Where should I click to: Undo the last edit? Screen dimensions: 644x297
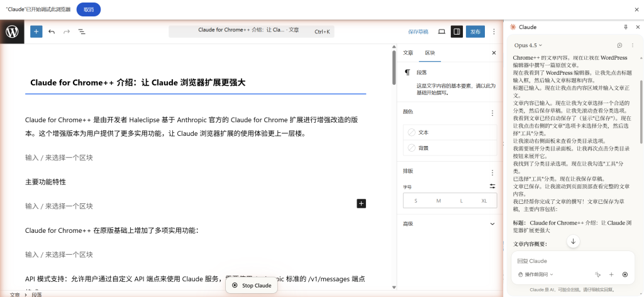coord(52,31)
